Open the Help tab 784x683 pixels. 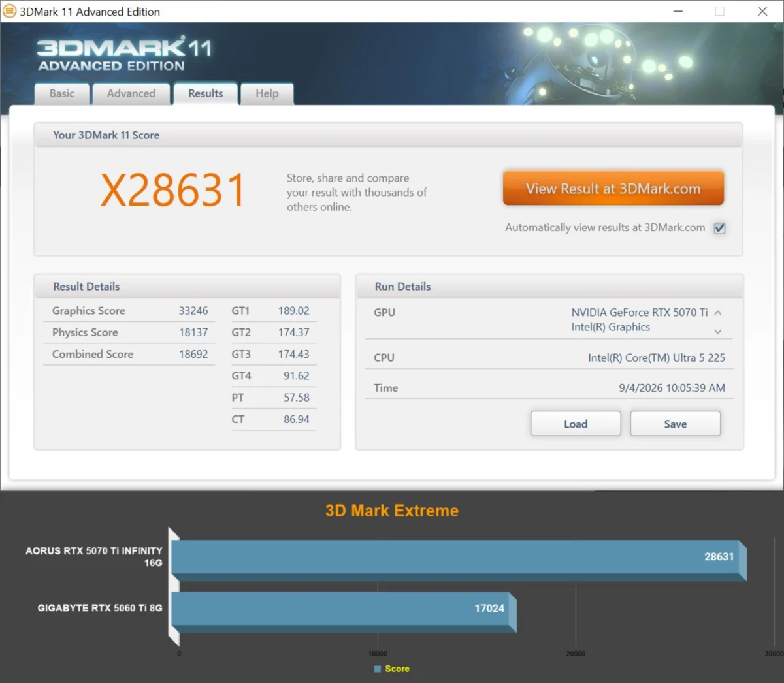tap(267, 93)
